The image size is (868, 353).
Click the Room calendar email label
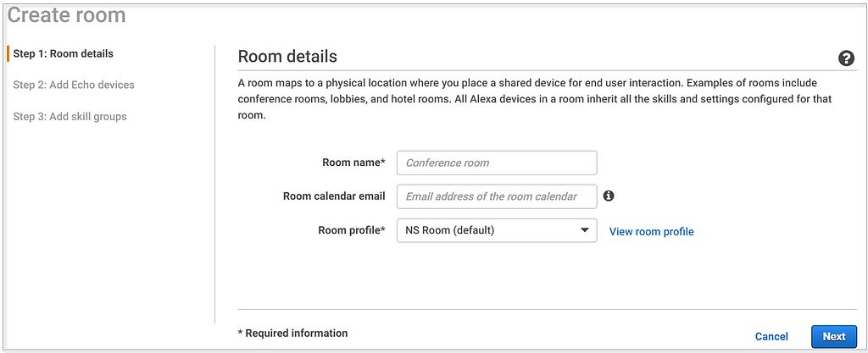(334, 196)
